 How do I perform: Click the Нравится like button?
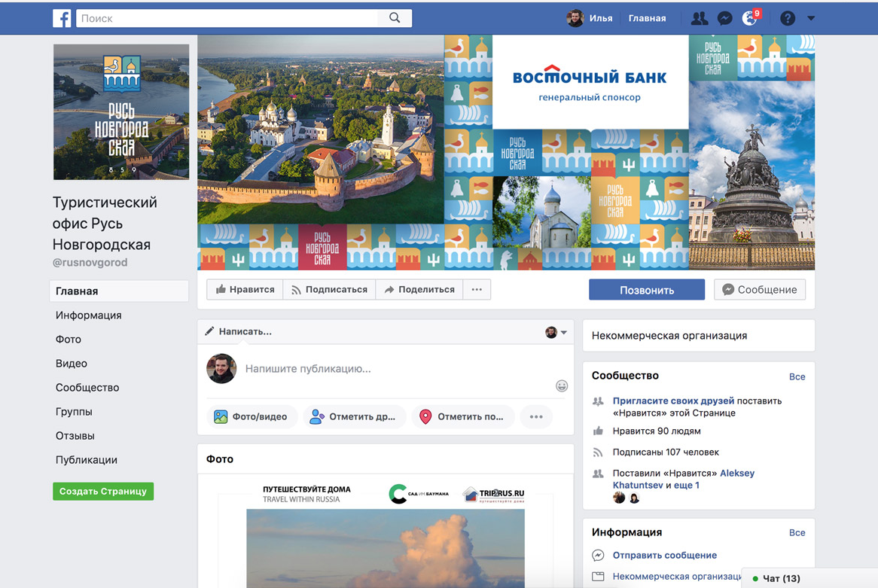pyautogui.click(x=245, y=290)
